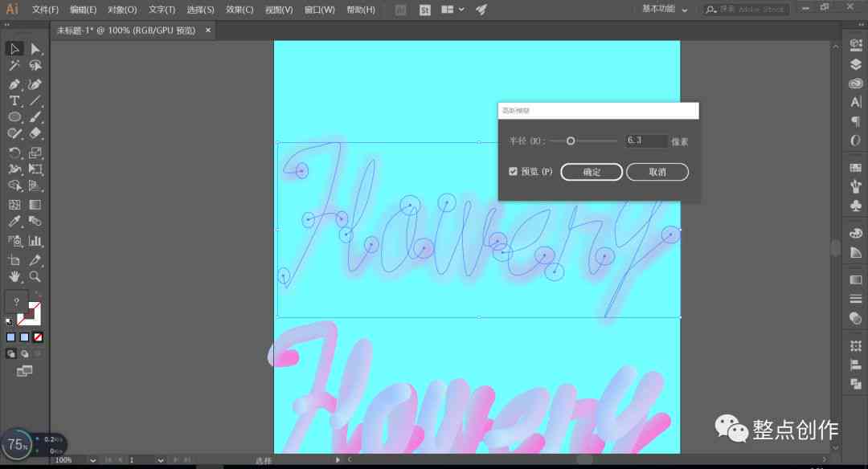Open the arrange documents dropdown
Screen dimensions: 868x469
pyautogui.click(x=452, y=10)
